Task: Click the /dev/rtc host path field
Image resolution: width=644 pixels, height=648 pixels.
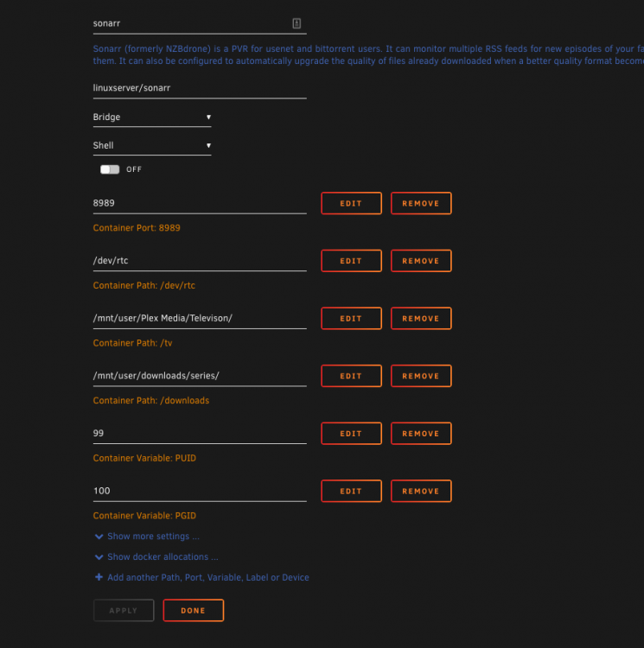Action: point(200,261)
